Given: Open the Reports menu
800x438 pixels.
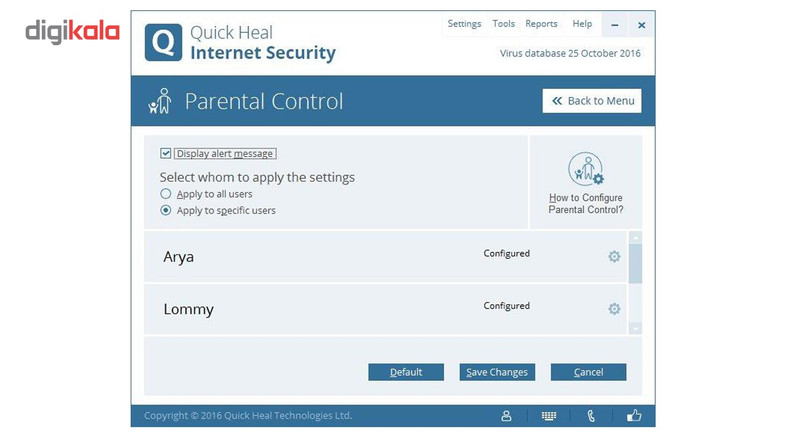Looking at the screenshot, I should point(541,23).
